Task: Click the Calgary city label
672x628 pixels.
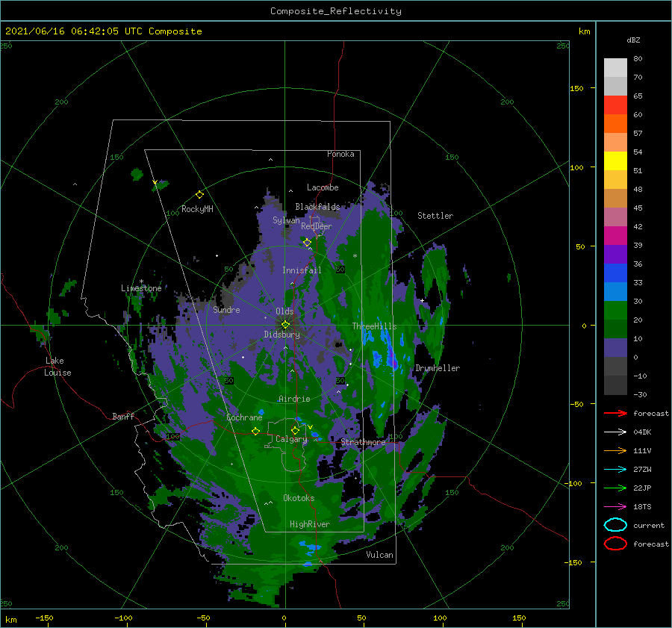Action: click(291, 439)
